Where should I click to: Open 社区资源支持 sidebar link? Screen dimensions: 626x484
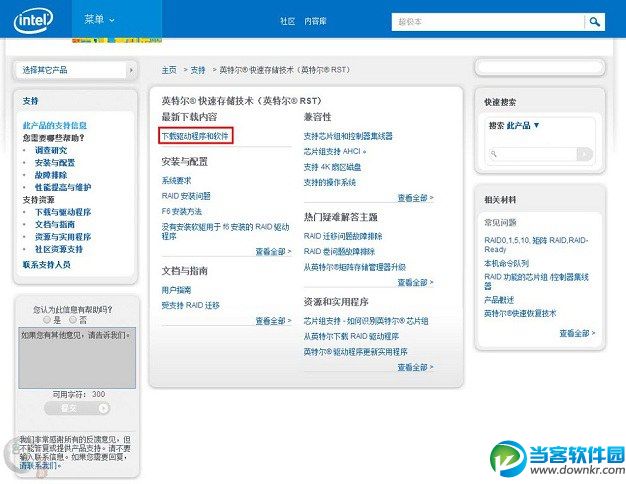pos(59,249)
